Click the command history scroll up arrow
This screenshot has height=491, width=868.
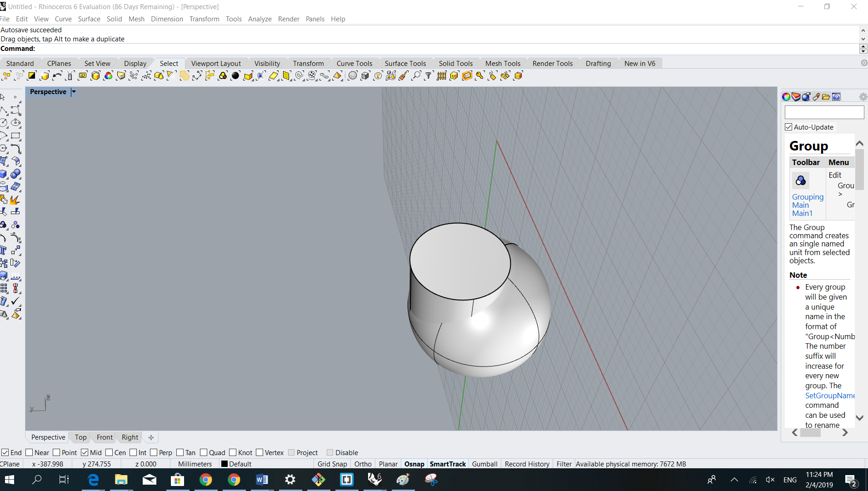click(863, 30)
